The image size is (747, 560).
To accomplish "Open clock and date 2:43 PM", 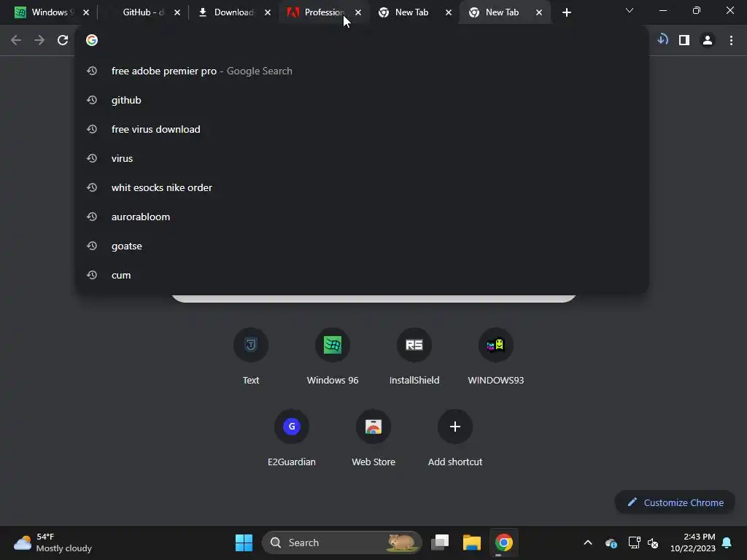I will click(693, 542).
